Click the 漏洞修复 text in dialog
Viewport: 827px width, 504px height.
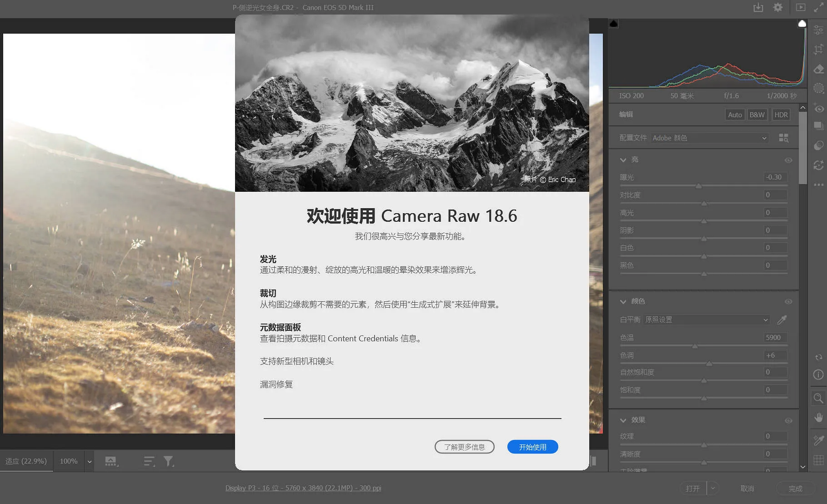tap(276, 384)
